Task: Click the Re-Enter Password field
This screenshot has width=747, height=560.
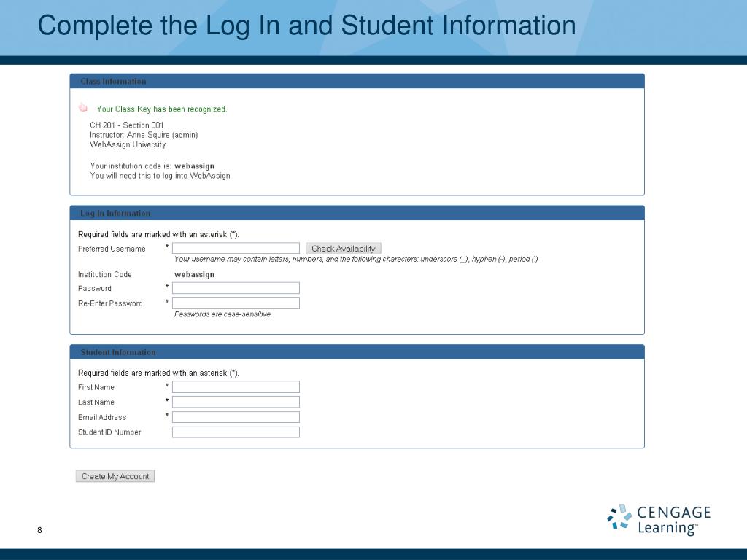Action: click(236, 303)
